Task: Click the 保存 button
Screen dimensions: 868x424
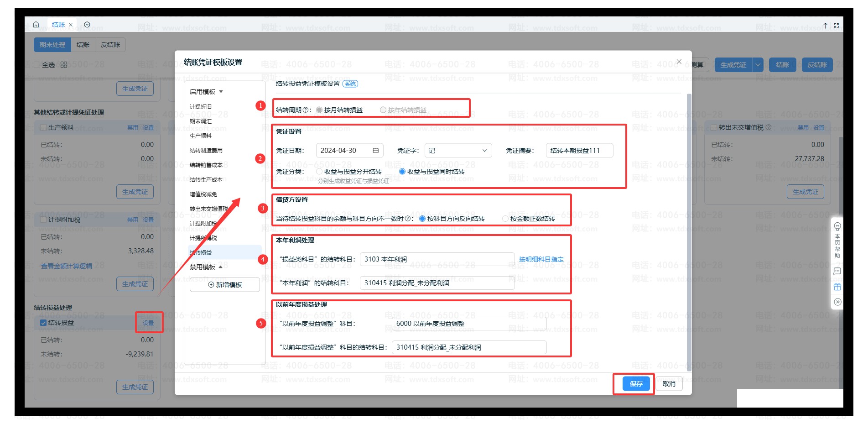Action: tap(636, 384)
